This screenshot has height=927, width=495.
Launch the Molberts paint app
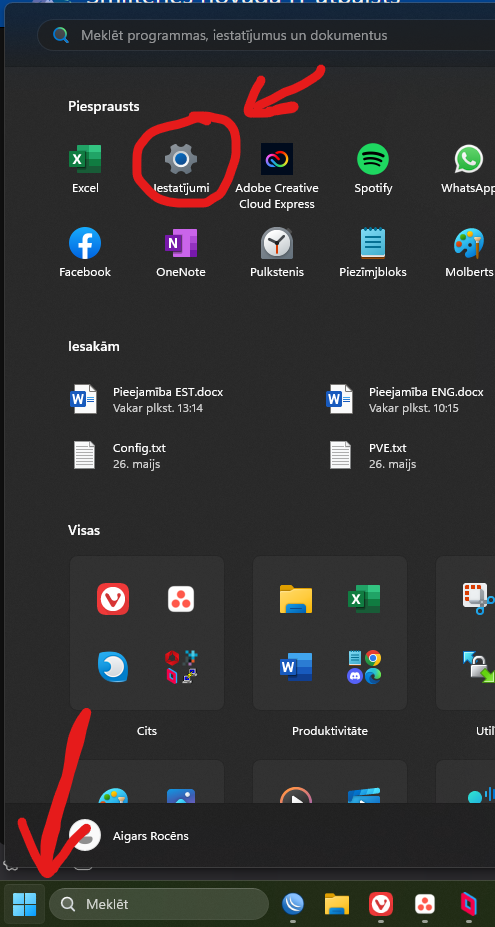click(x=469, y=254)
